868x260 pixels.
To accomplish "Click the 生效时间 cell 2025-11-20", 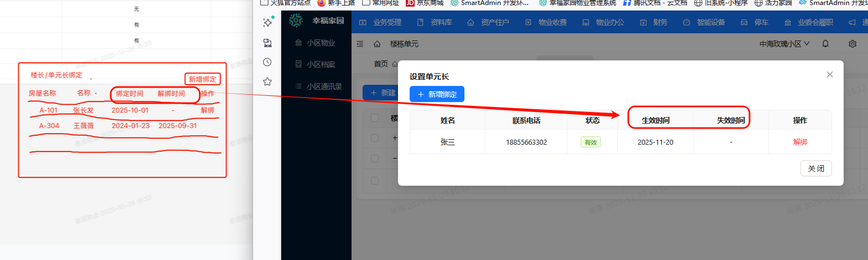I will pyautogui.click(x=655, y=142).
